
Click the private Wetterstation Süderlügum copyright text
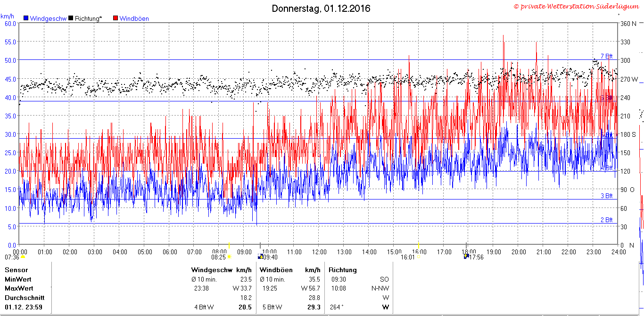pyautogui.click(x=576, y=6)
